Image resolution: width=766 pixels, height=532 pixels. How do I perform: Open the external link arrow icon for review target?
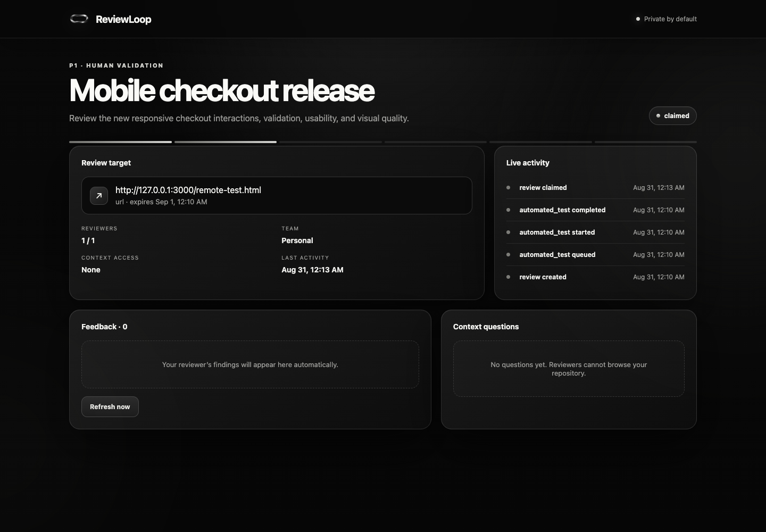tap(99, 196)
